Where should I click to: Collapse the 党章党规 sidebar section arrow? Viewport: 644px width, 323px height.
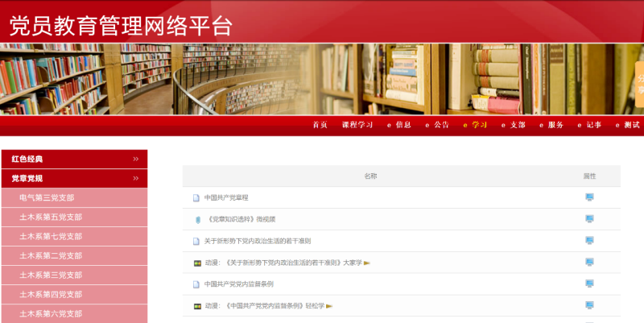coord(136,179)
